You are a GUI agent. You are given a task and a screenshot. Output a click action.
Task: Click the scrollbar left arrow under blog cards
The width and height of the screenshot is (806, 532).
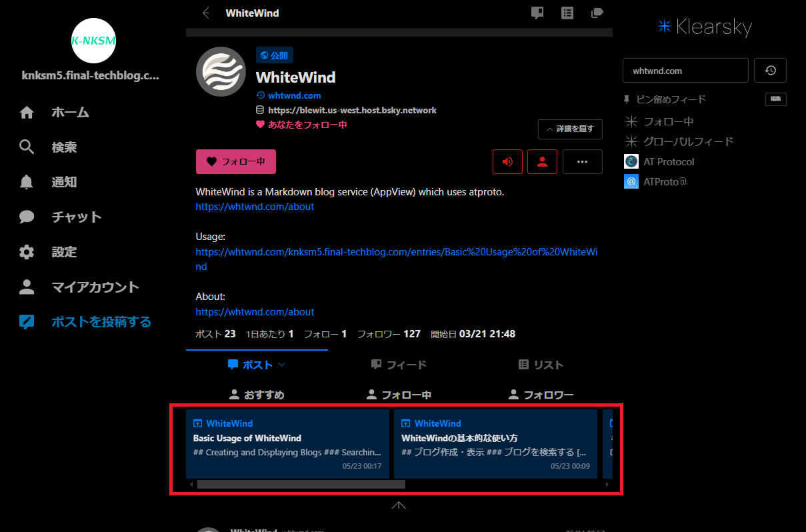click(x=192, y=484)
